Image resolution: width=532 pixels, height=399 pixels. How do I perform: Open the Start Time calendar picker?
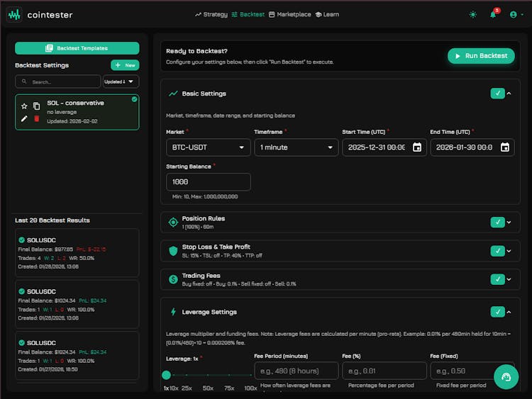[x=417, y=147]
